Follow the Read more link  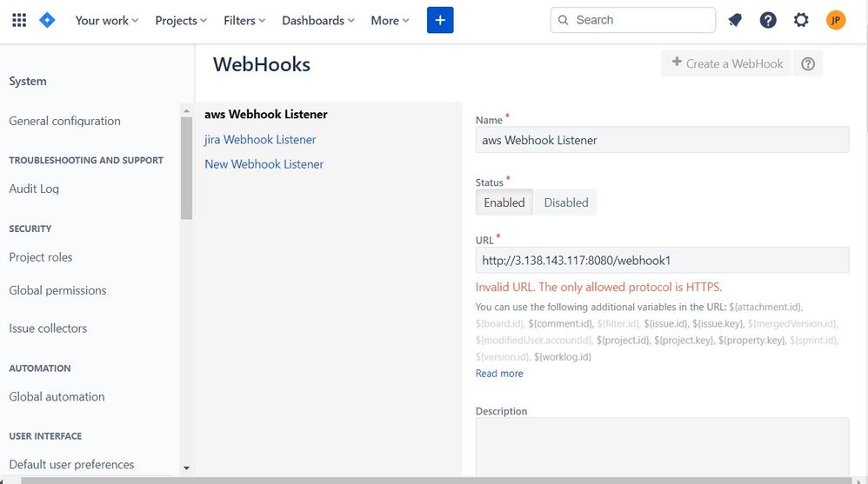(x=499, y=374)
